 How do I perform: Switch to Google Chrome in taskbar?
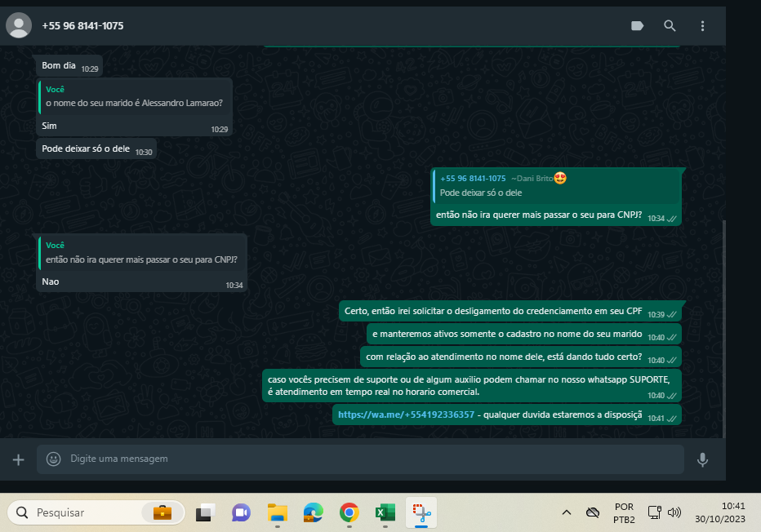coord(349,512)
